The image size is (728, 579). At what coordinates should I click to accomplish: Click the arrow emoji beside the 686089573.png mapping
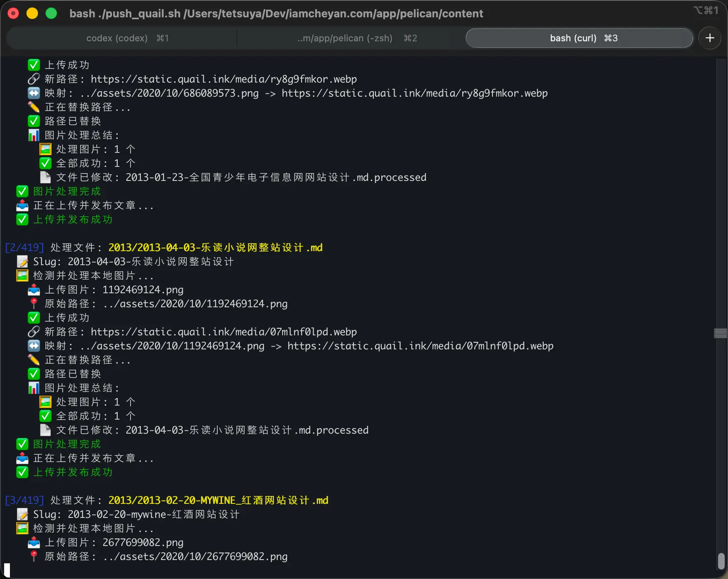(x=33, y=93)
